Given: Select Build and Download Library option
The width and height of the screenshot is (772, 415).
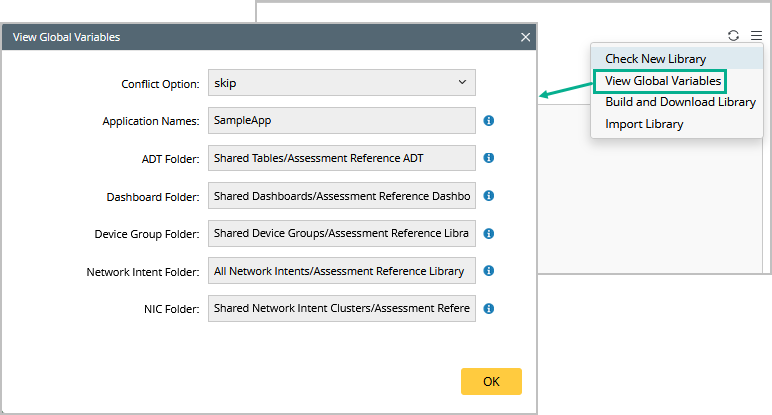Looking at the screenshot, I should pos(680,102).
